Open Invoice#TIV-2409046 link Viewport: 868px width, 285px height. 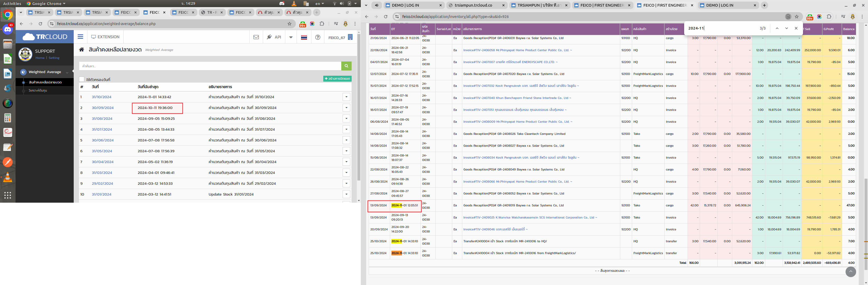click(x=495, y=230)
